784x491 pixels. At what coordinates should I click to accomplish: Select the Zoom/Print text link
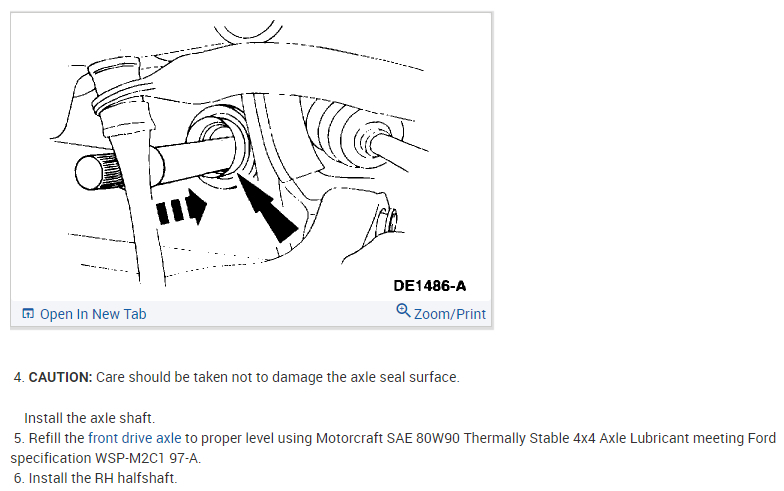coord(450,314)
